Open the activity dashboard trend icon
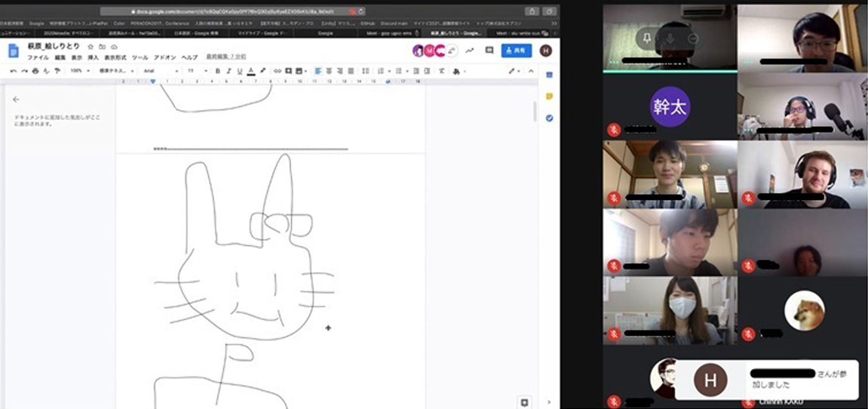868x409 pixels. click(x=469, y=51)
